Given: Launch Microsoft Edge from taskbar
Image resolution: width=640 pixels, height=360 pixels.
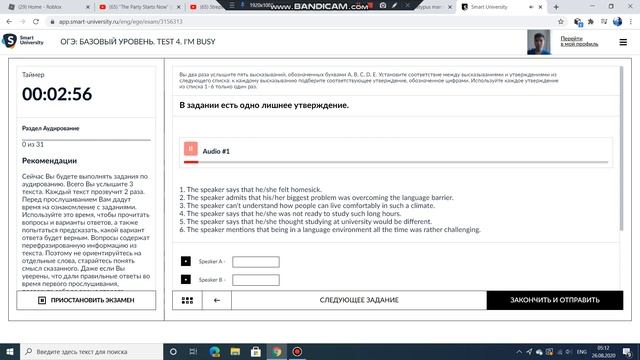Looking at the screenshot, I should (215, 351).
